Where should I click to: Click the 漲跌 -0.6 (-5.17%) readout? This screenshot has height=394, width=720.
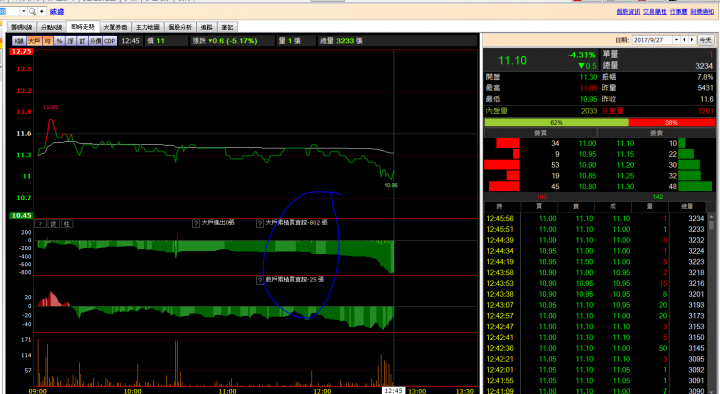[x=225, y=41]
